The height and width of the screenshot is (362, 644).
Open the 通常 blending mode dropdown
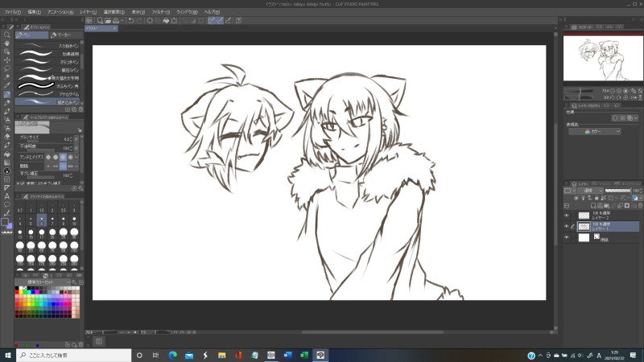(x=590, y=191)
